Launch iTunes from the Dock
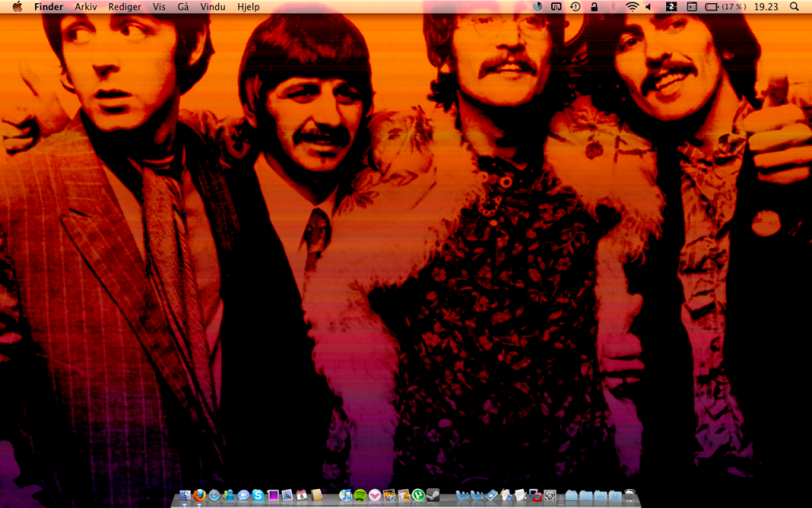 coord(346,495)
